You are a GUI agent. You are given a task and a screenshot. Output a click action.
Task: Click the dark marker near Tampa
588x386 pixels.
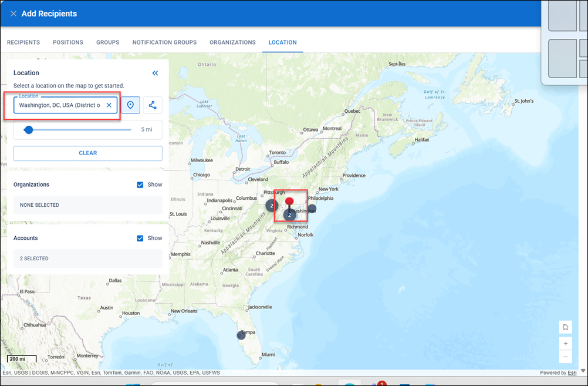(x=241, y=335)
